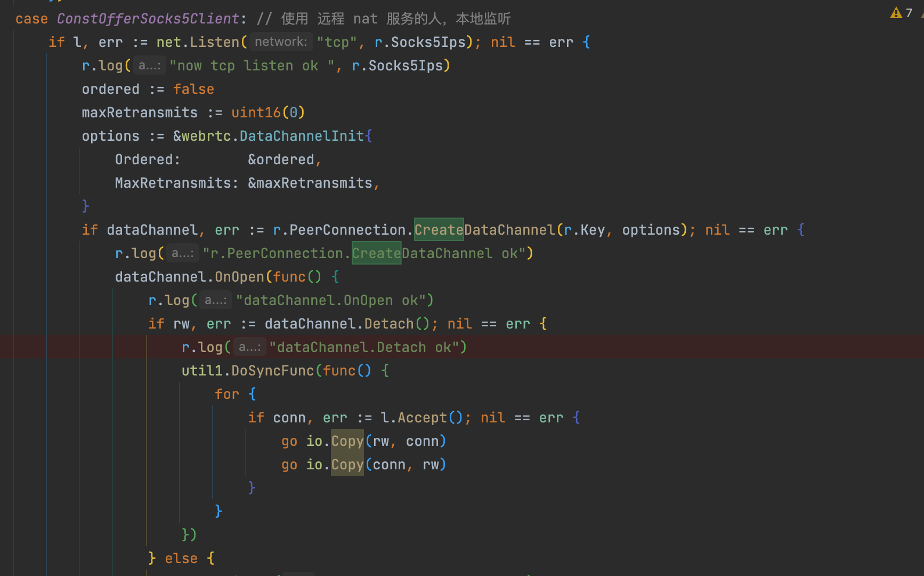This screenshot has height=576, width=924.
Task: Click the l.Accept call in the for loop
Action: pos(421,418)
